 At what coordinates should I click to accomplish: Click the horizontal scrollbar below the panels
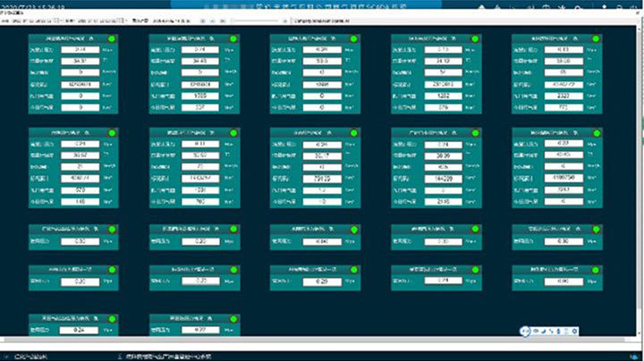pyautogui.click(x=312, y=340)
